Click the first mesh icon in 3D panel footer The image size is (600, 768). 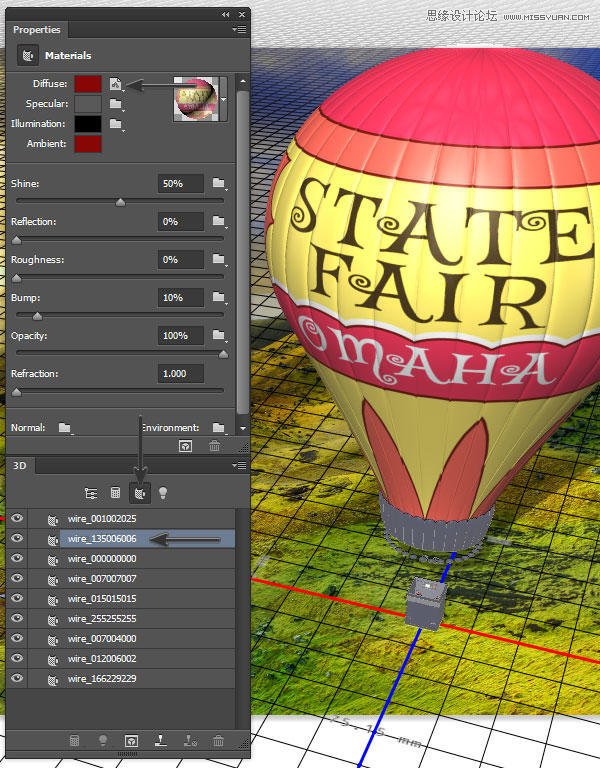[x=74, y=741]
